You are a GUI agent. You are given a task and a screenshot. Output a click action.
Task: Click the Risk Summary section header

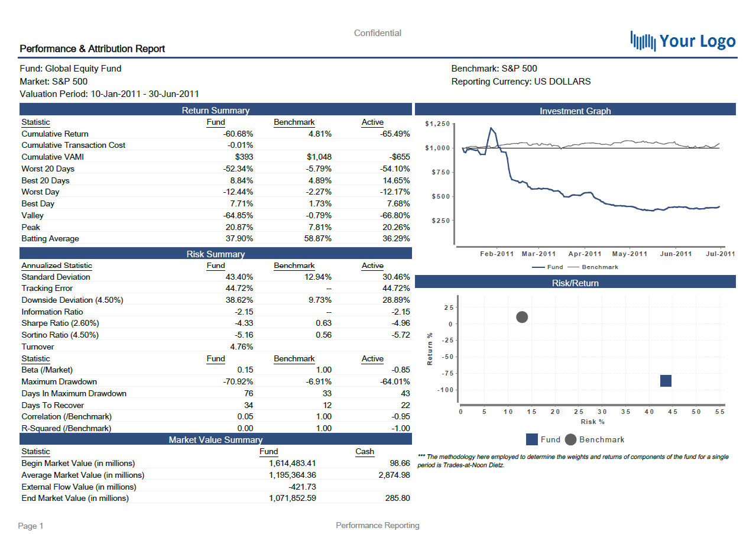(x=215, y=254)
